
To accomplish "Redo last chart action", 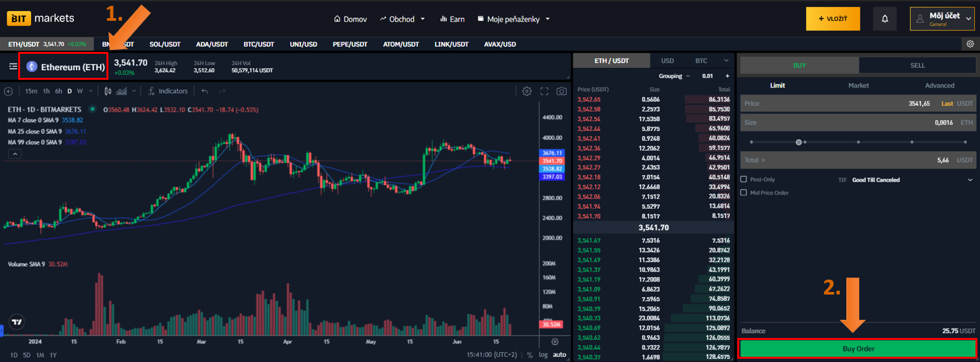I will 222,91.
